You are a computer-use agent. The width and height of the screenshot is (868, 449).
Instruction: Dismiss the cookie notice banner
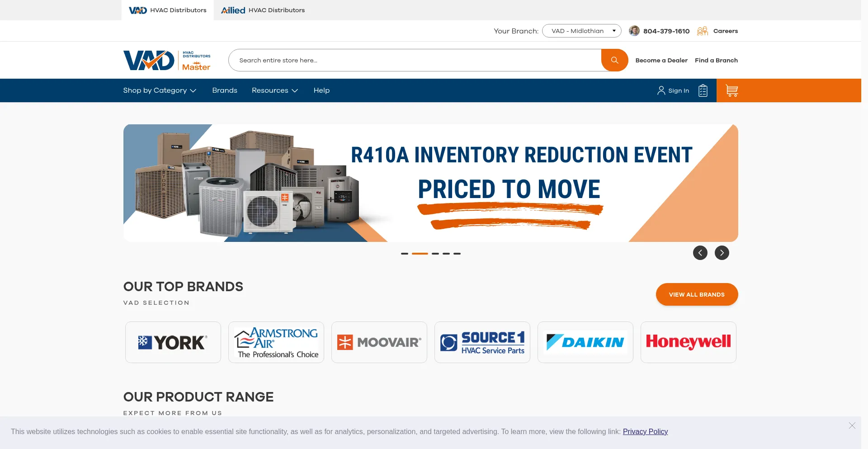click(x=852, y=425)
